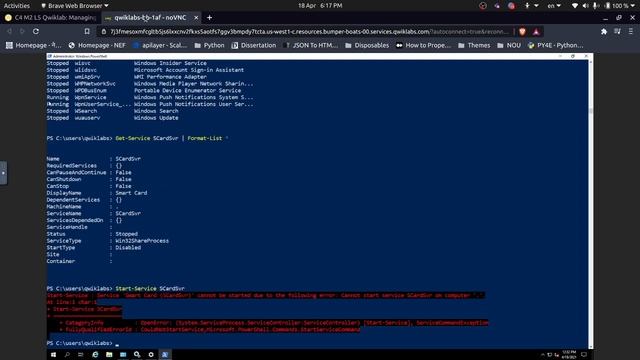Open the Brave Web Browser app menu
Screen dimensions: 640x360
pos(75,6)
